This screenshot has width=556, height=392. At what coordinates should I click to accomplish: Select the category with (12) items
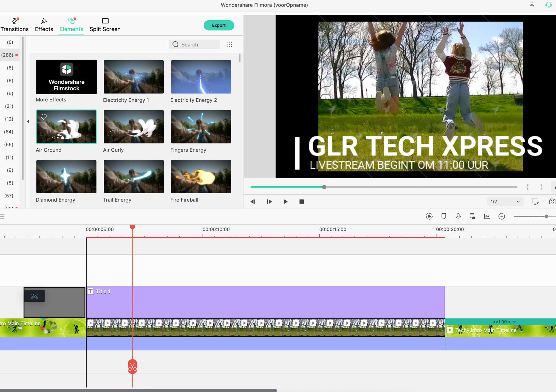coord(9,119)
